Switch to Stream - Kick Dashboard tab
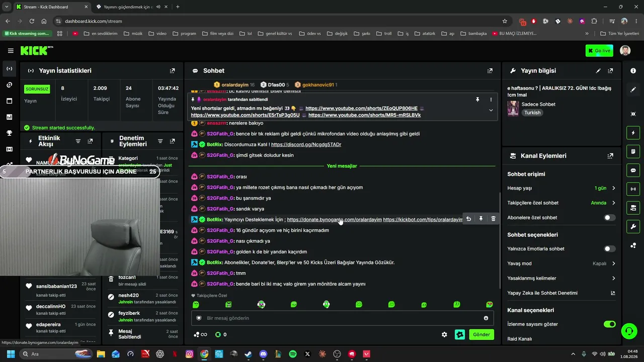The height and width of the screenshot is (362, 644). pyautogui.click(x=52, y=7)
